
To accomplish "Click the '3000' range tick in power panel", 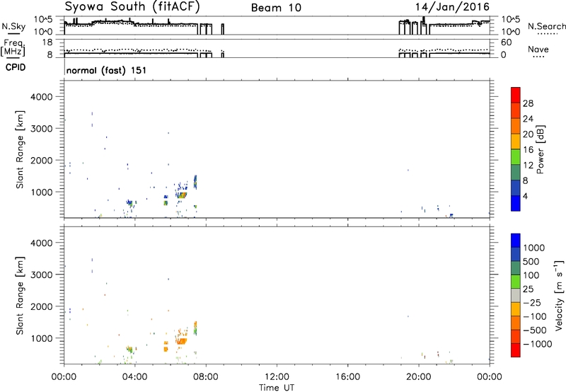I will coord(41,129).
